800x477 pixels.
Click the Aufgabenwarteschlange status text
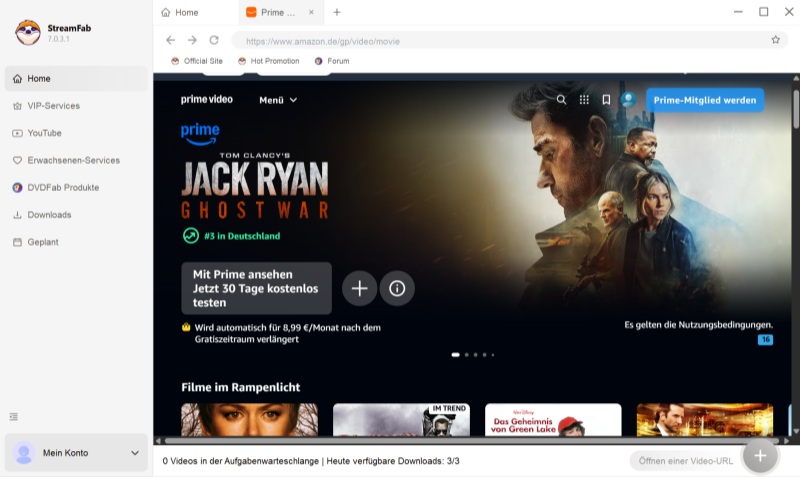click(x=240, y=461)
